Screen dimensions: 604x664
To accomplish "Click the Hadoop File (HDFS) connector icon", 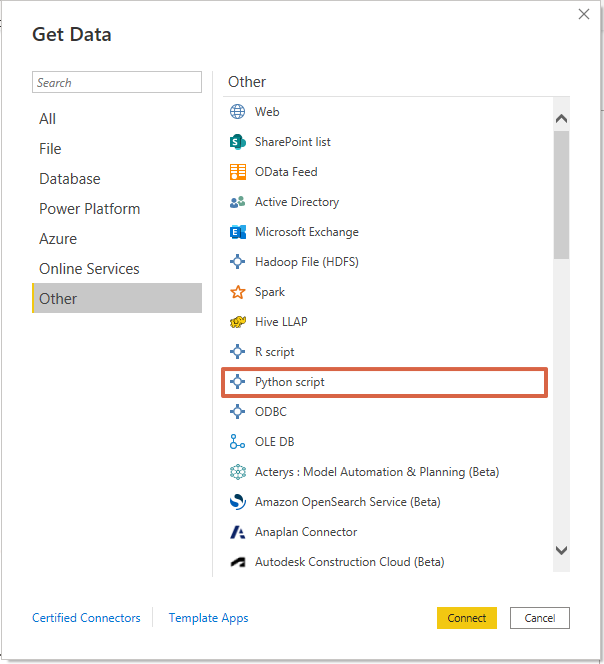I will pos(237,262).
